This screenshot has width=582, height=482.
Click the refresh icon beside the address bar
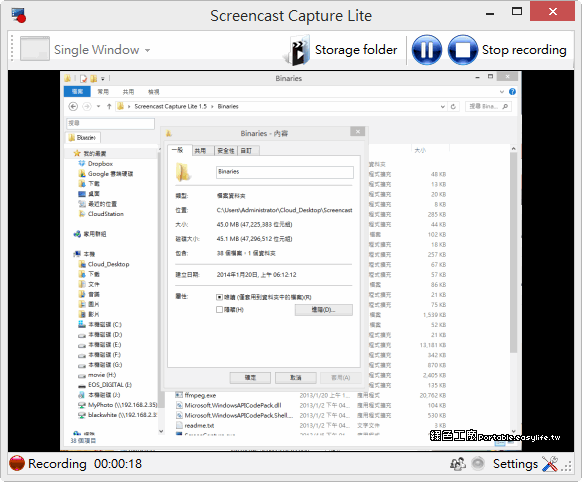pos(453,106)
